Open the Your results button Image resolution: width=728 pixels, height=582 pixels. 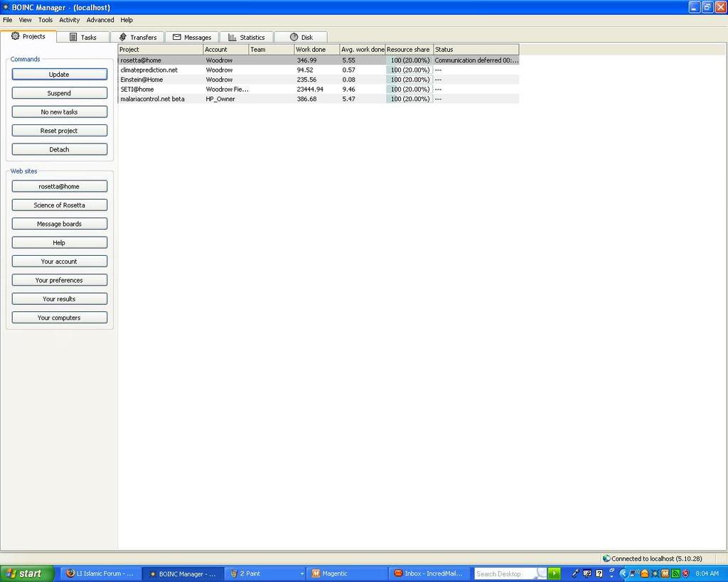[60, 299]
